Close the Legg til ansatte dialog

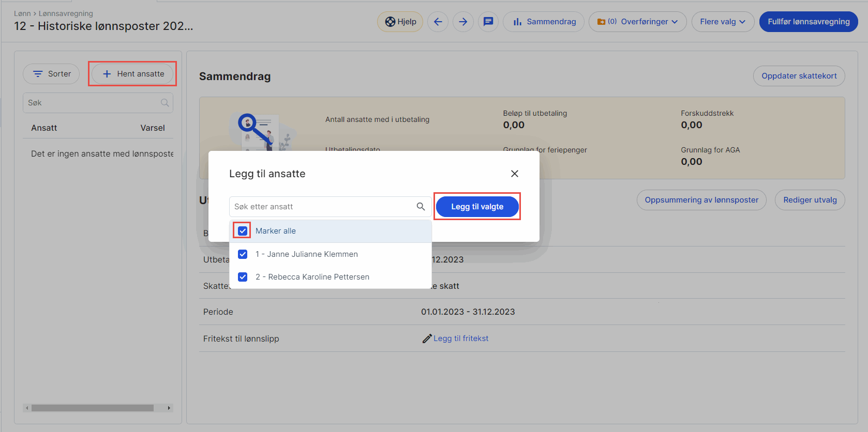coord(514,174)
